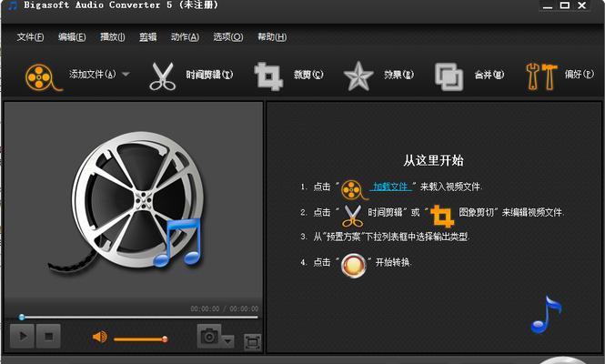Open the 帮助(H) menu
This screenshot has width=605, height=364.
[x=272, y=37]
